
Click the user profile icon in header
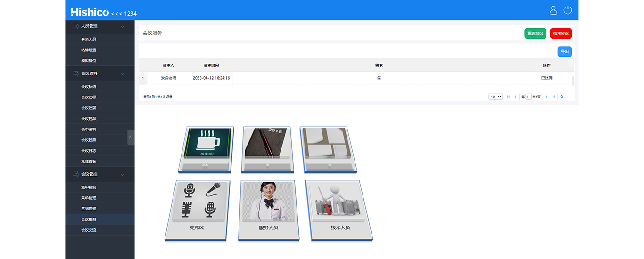[553, 10]
